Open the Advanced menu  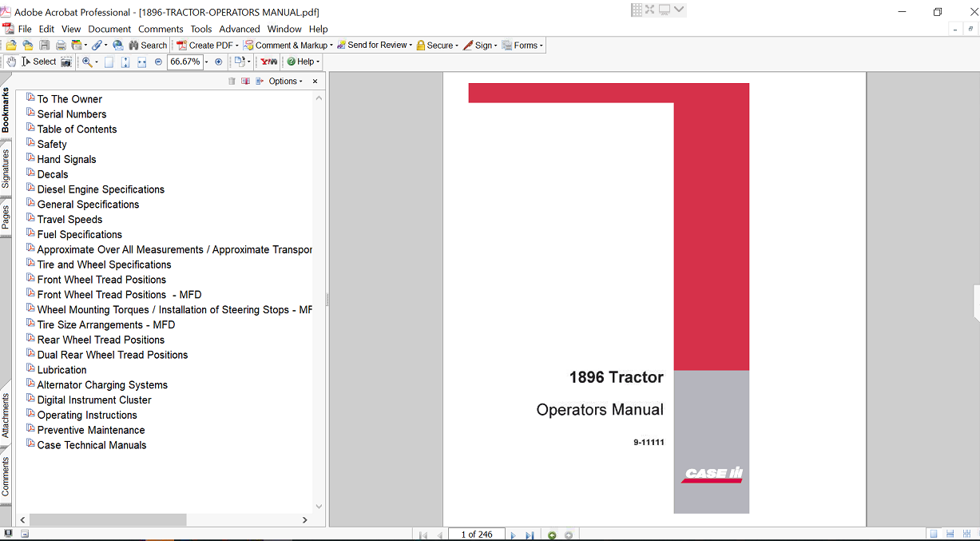(240, 29)
